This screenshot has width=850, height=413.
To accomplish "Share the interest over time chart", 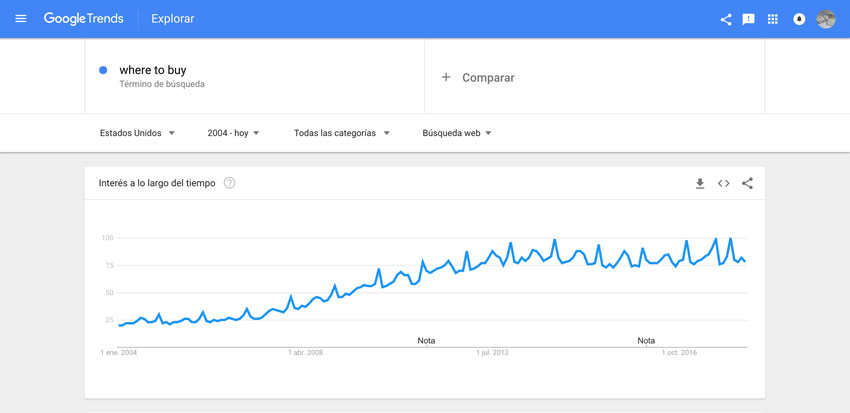I will tap(748, 183).
